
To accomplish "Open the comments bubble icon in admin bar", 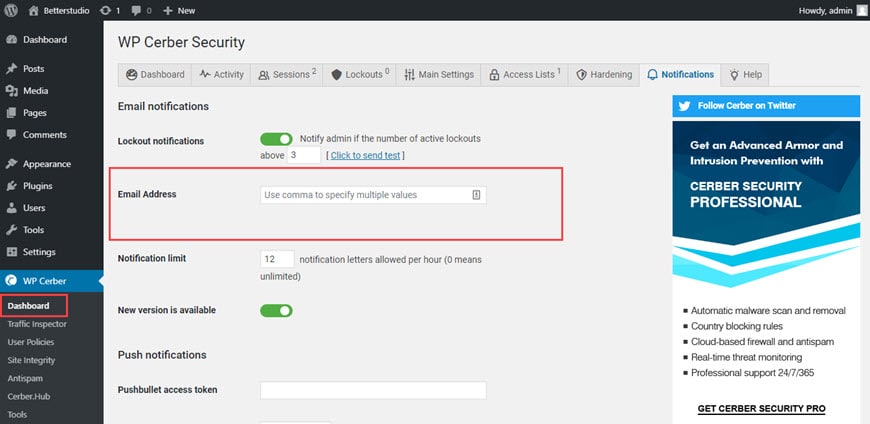I will (136, 11).
